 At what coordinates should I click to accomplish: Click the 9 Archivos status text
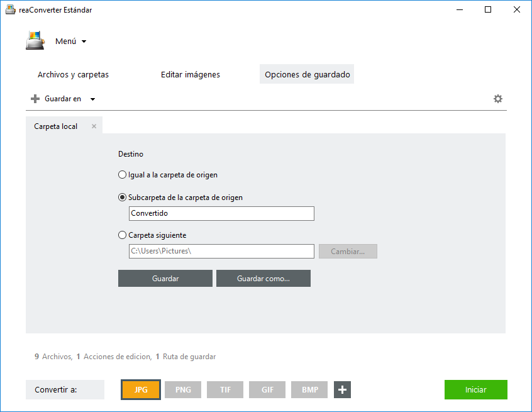pos(53,357)
